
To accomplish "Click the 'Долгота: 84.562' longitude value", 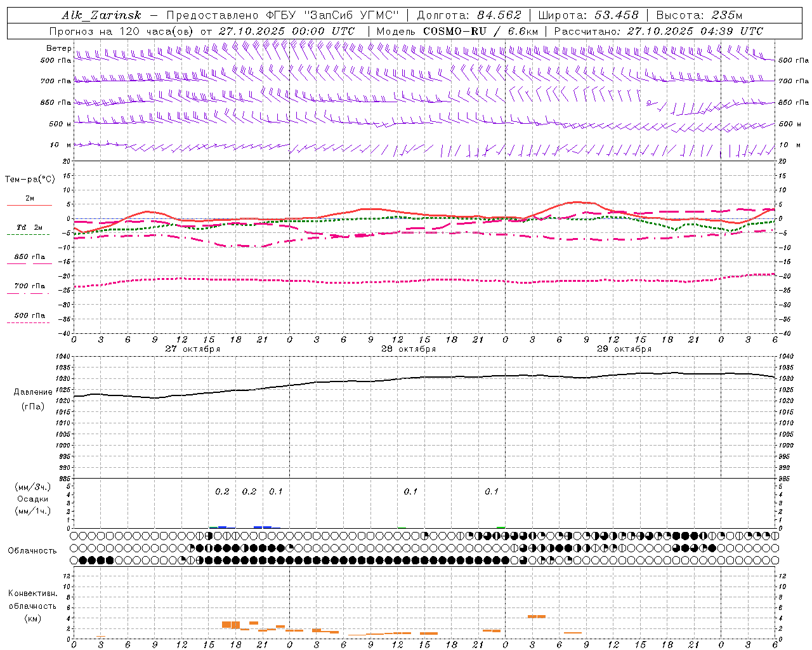I will click(469, 15).
